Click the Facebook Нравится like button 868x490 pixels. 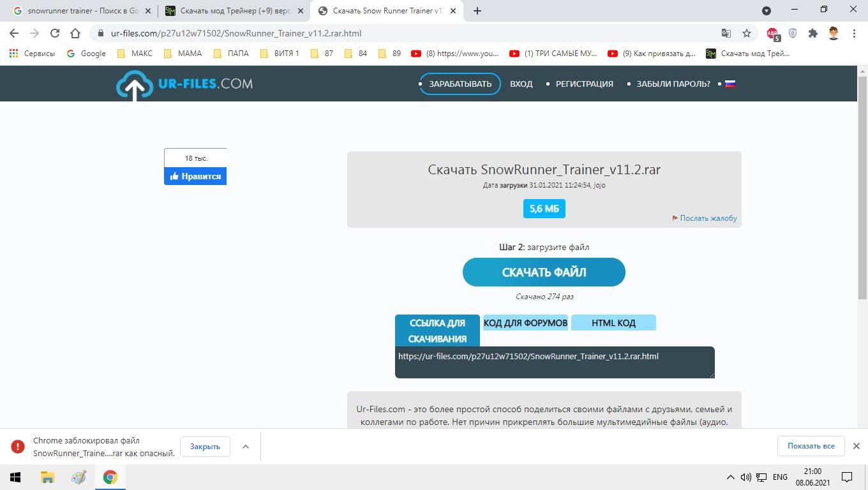[x=195, y=177]
